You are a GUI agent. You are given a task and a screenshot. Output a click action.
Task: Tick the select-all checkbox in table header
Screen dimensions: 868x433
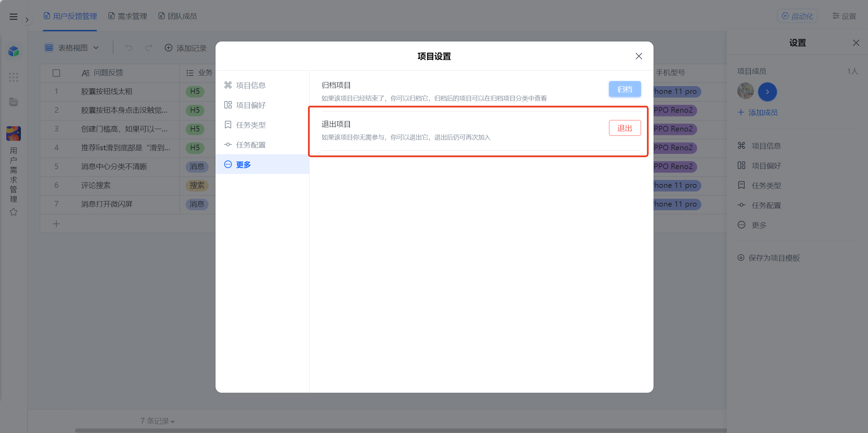point(56,73)
